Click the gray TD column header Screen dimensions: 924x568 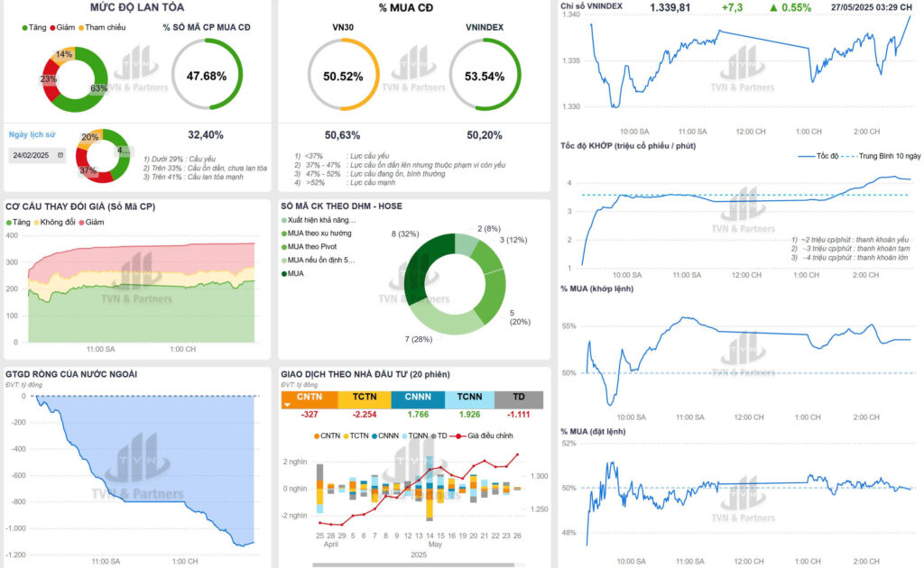click(x=519, y=397)
